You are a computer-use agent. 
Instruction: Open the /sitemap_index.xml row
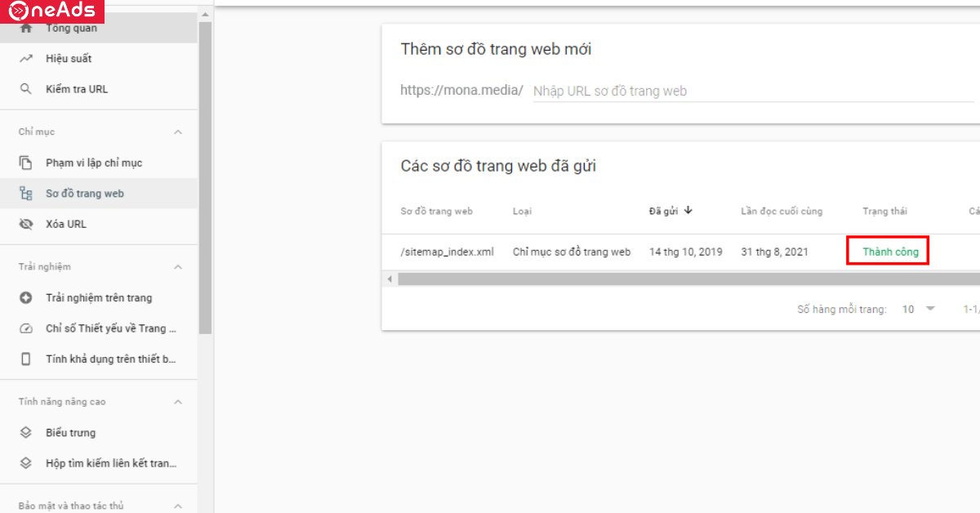[x=447, y=252]
